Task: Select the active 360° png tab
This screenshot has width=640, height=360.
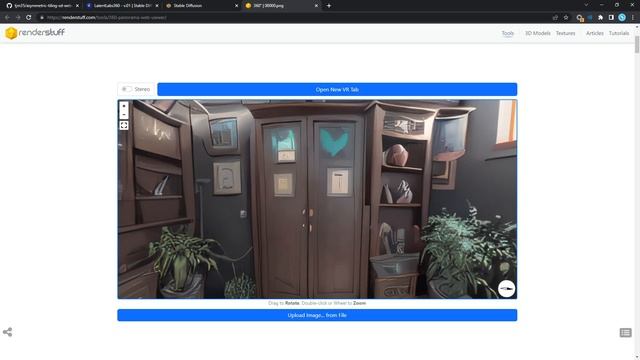Action: 281,6
